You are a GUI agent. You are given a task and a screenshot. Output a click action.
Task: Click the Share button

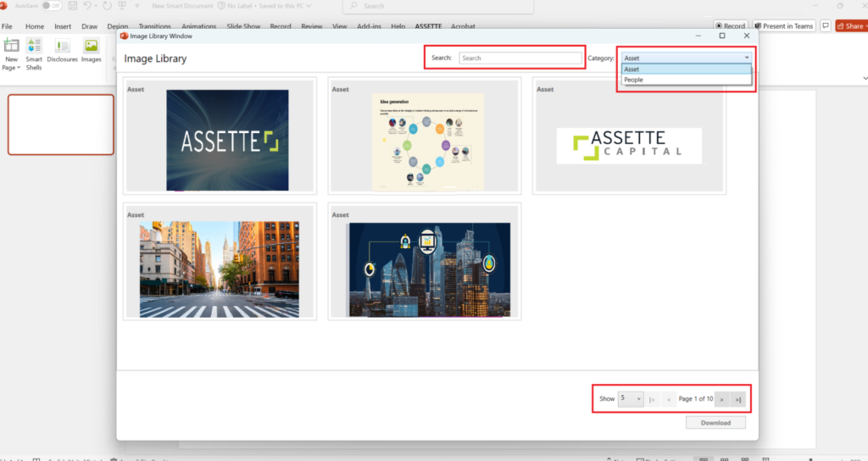[x=852, y=25]
